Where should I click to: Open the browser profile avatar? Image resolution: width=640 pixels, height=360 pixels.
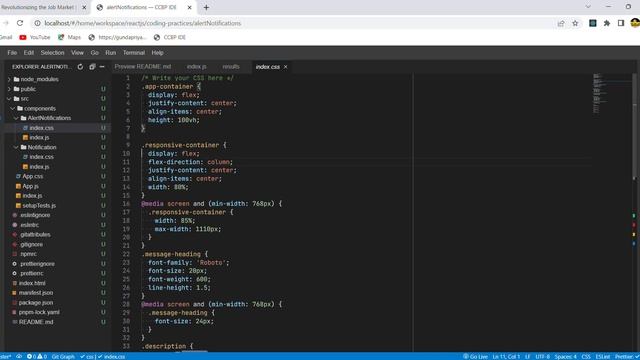tap(635, 23)
